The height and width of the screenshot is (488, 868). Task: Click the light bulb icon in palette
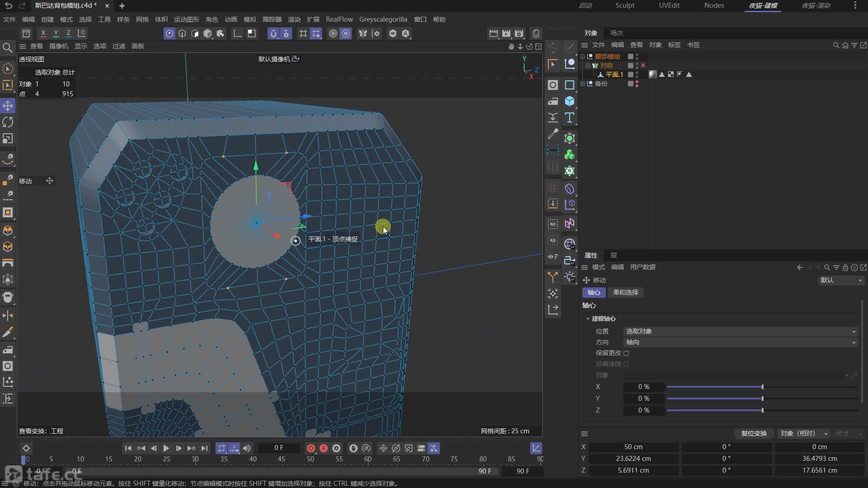pyautogui.click(x=570, y=277)
